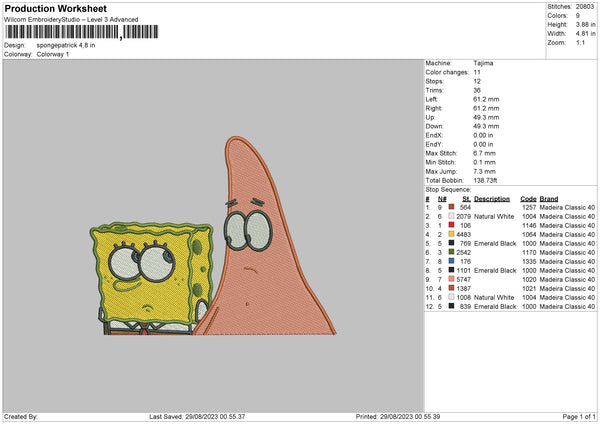Click 'Natural White' in stop row 11
This screenshot has height=424, width=600.
(494, 297)
